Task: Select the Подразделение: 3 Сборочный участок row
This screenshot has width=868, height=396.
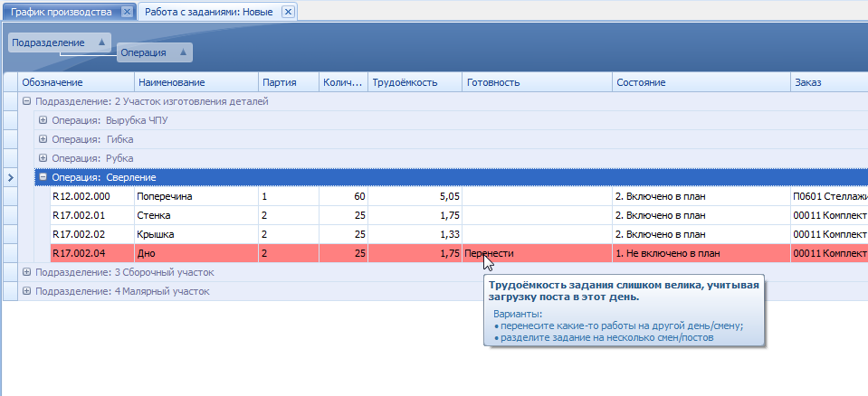Action: (x=443, y=272)
